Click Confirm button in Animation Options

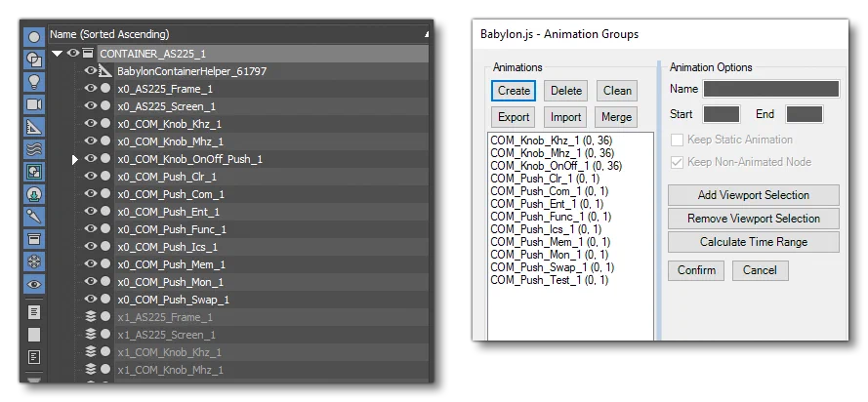(696, 270)
